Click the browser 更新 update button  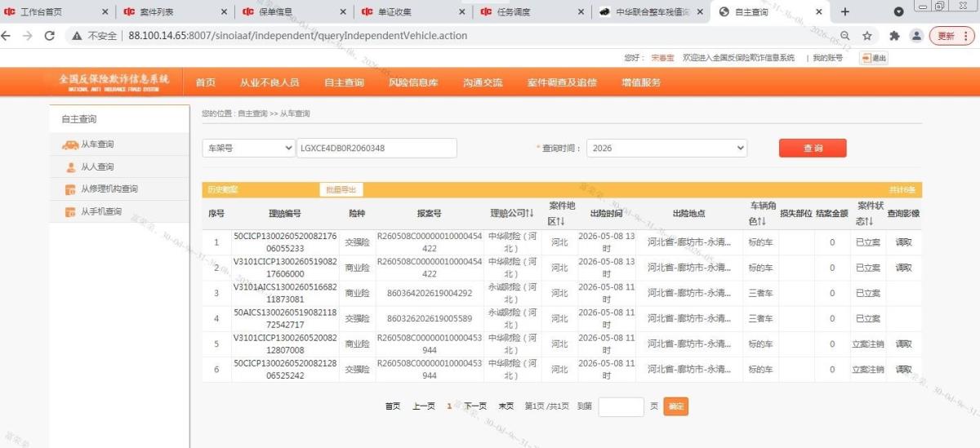click(951, 36)
